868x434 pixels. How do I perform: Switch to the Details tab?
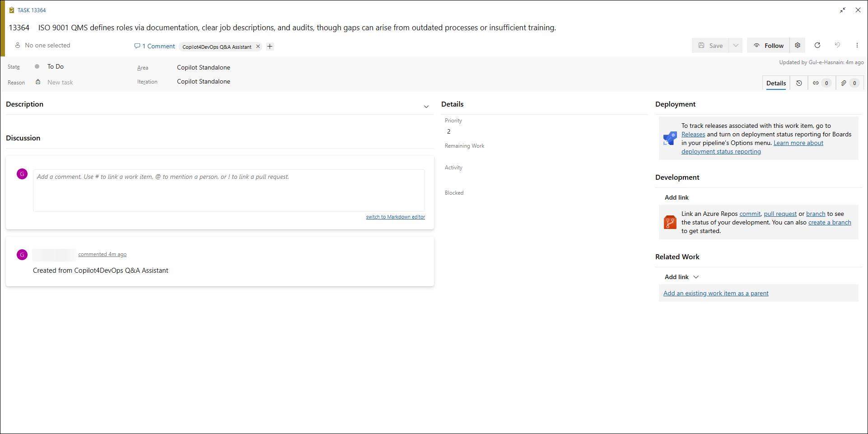776,83
